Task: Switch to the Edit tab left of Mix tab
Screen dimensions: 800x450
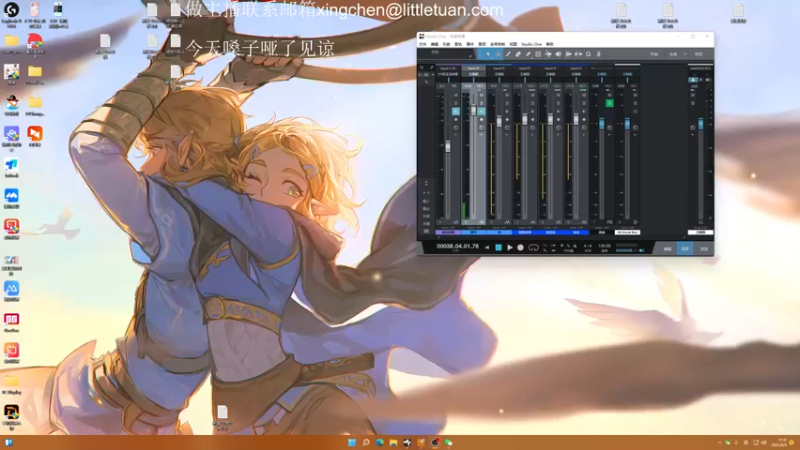Action: pos(667,249)
